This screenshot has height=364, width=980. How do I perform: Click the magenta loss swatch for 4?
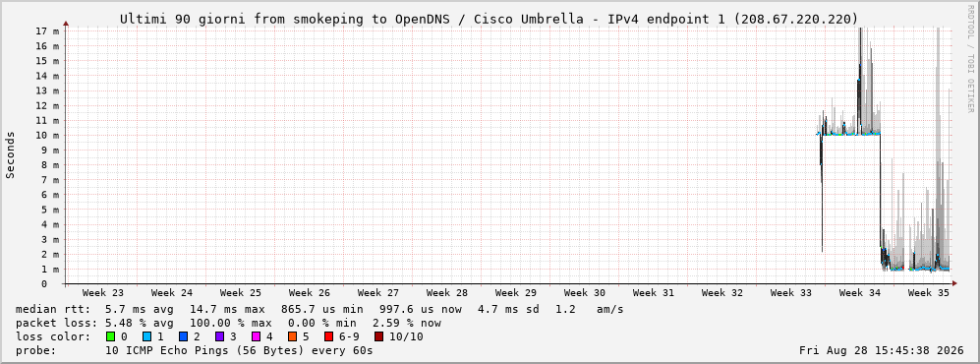point(257,337)
